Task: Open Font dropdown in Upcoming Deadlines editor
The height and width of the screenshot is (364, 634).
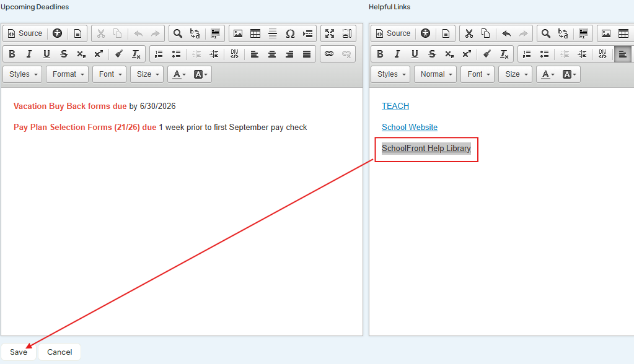Action: pos(110,74)
